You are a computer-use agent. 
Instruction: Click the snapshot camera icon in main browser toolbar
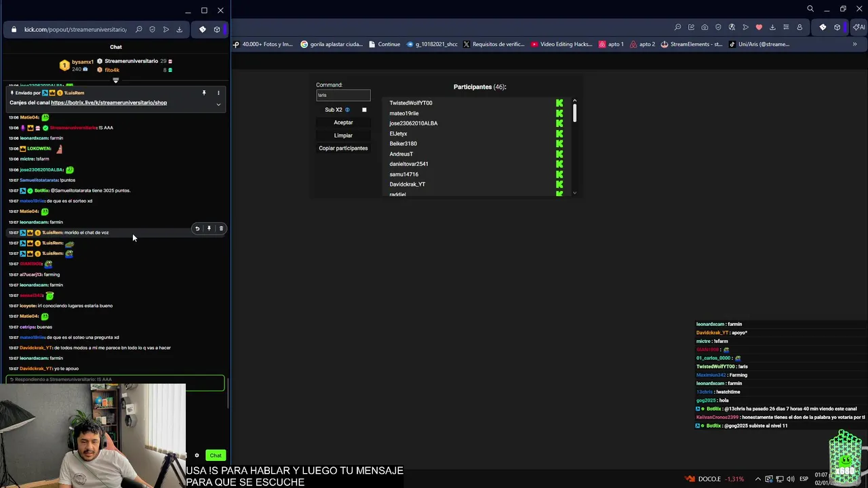[x=705, y=27]
